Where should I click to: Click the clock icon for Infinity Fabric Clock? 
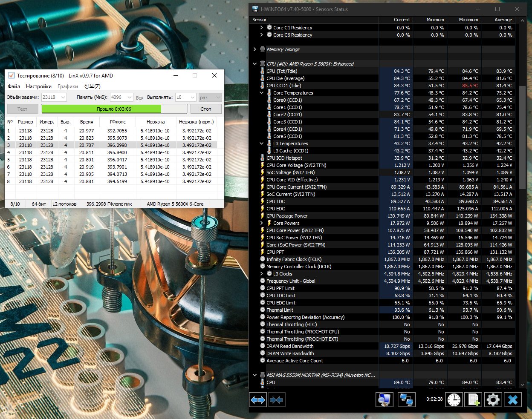(x=263, y=259)
